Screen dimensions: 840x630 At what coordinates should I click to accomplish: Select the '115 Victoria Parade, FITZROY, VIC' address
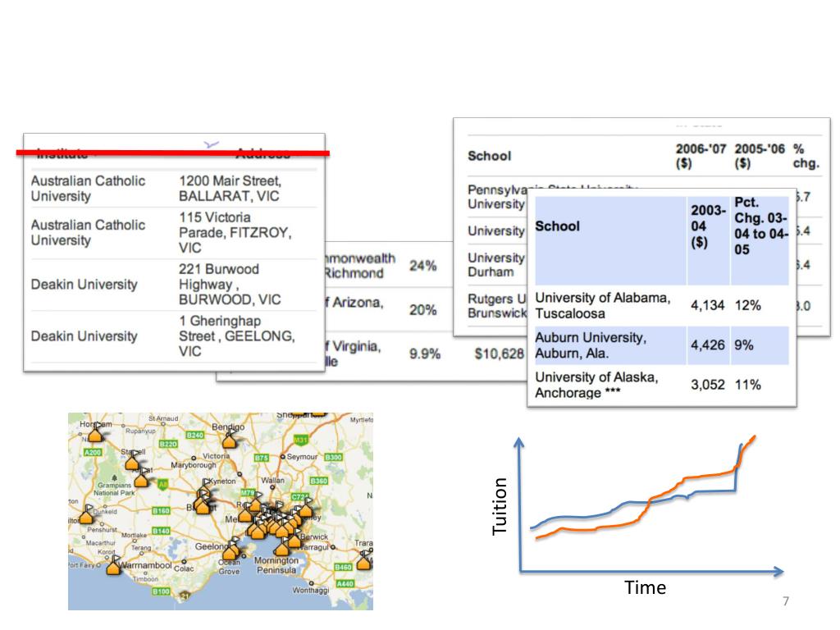tap(235, 232)
